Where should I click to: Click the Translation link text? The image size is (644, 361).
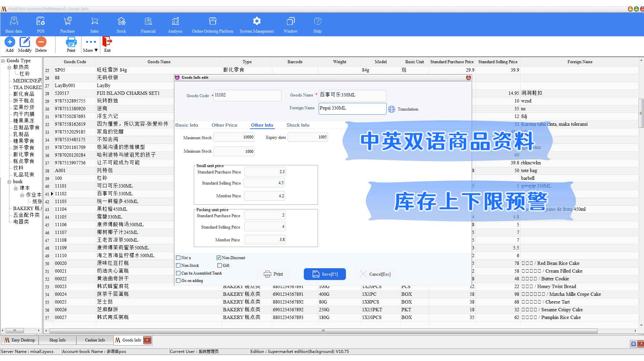408,109
